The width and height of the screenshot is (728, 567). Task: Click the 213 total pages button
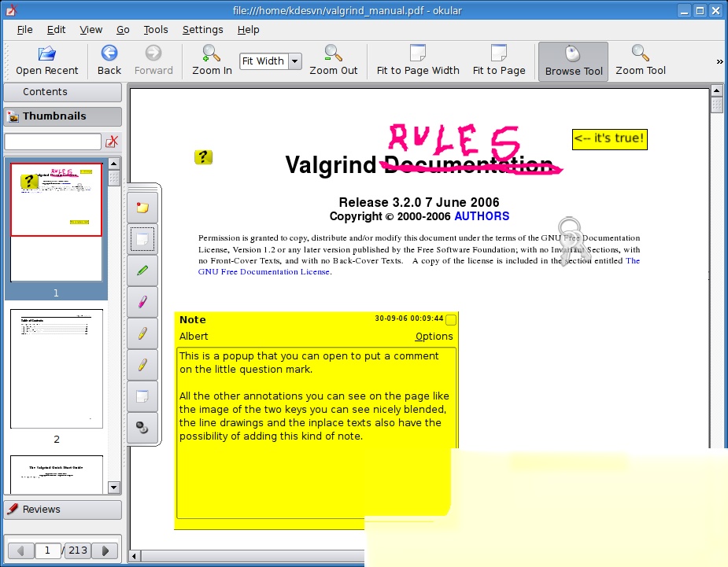coord(78,550)
